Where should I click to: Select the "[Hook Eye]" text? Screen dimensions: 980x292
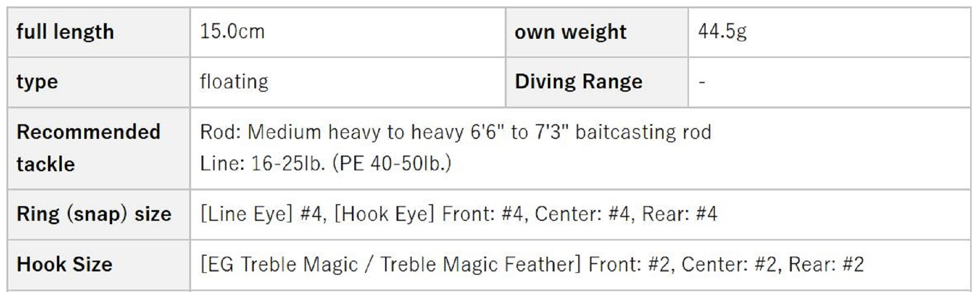[384, 214]
